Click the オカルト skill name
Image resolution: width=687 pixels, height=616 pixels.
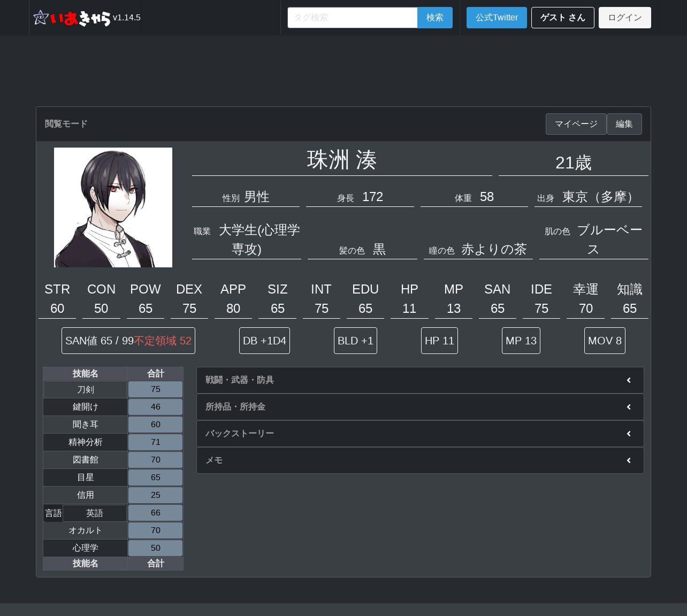pos(85,530)
